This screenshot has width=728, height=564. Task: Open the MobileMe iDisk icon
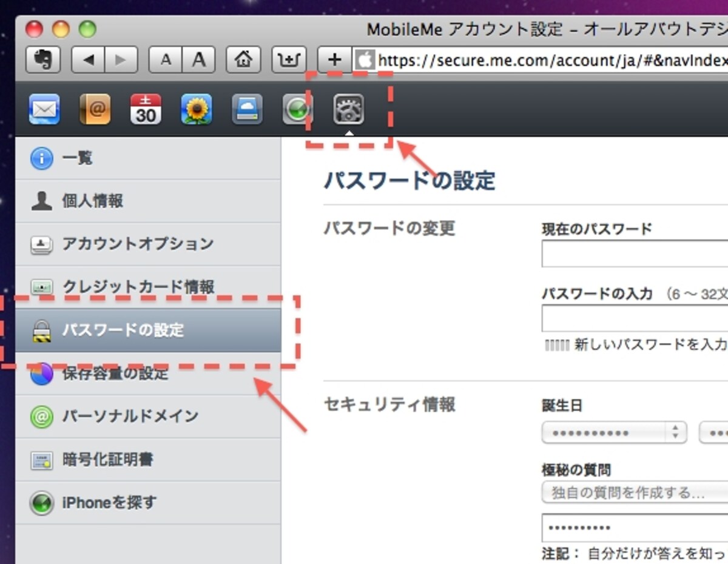coord(247,110)
